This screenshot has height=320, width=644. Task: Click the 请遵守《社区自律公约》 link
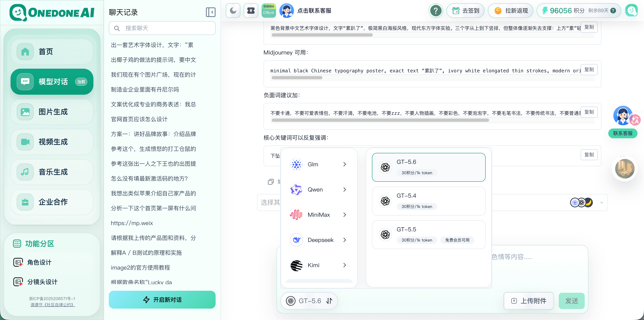tap(53, 305)
